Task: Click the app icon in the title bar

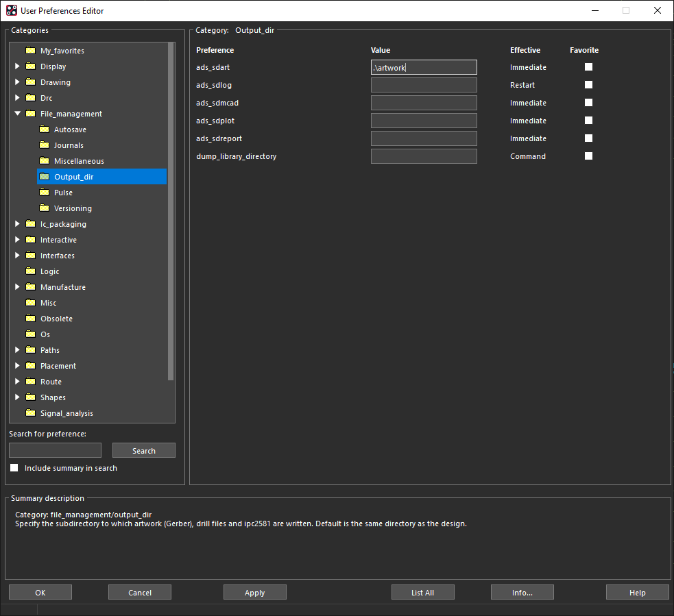Action: [x=12, y=10]
